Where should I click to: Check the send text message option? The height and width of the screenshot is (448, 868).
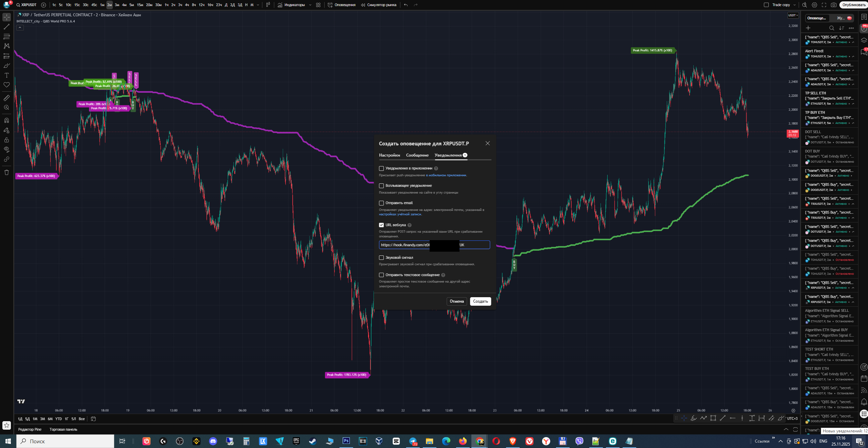click(381, 275)
